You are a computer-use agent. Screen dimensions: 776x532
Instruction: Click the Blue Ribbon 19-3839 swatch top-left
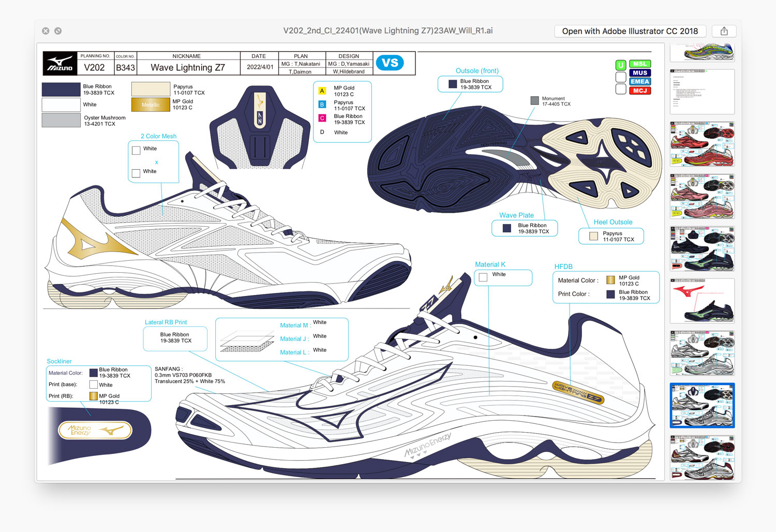pos(61,90)
